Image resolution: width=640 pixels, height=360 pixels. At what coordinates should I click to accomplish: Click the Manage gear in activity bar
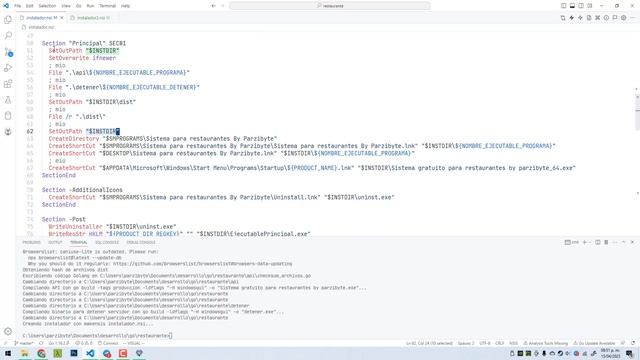(x=8, y=331)
